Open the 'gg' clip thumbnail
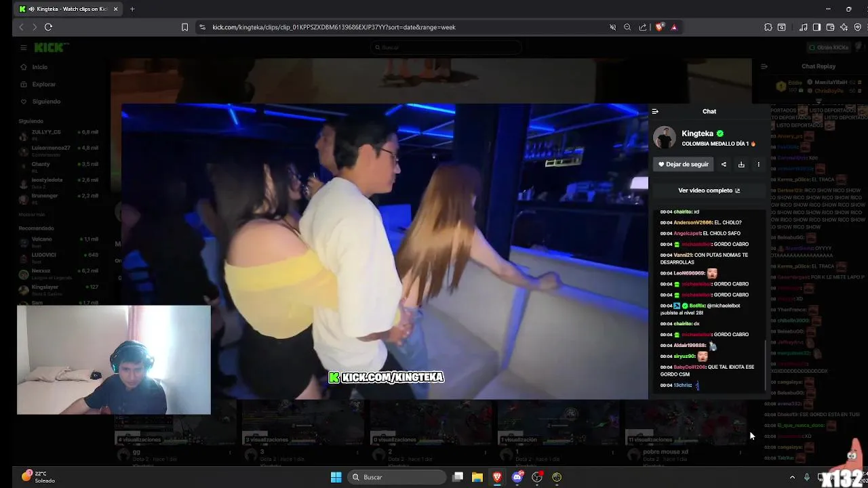868x488 pixels. (x=175, y=423)
